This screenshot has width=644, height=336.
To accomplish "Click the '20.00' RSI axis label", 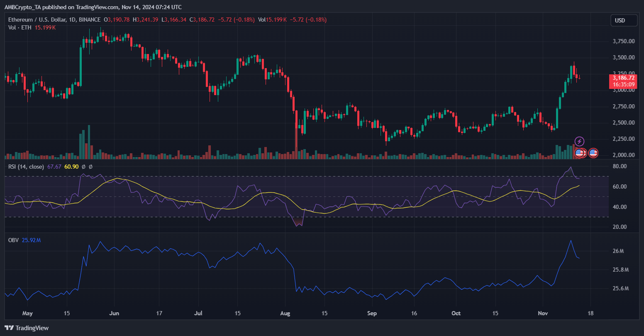I will (x=620, y=227).
